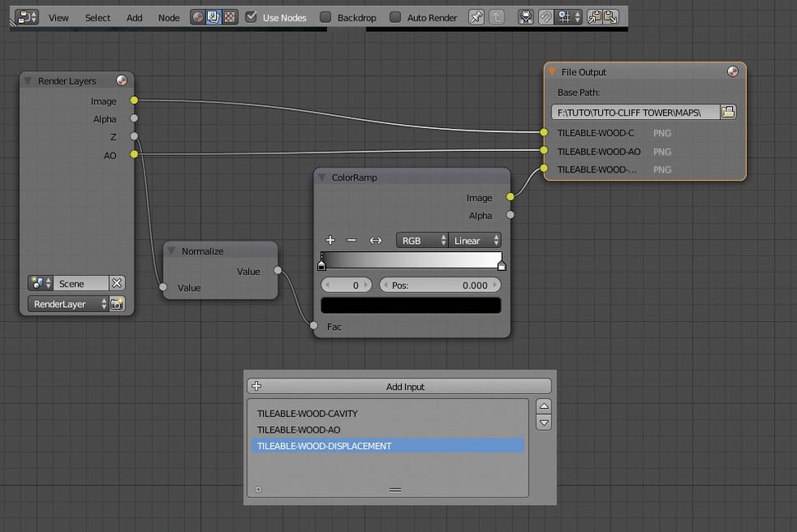Toggle the Use Nodes checkbox
Viewport: 797px width, 532px height.
(252, 16)
